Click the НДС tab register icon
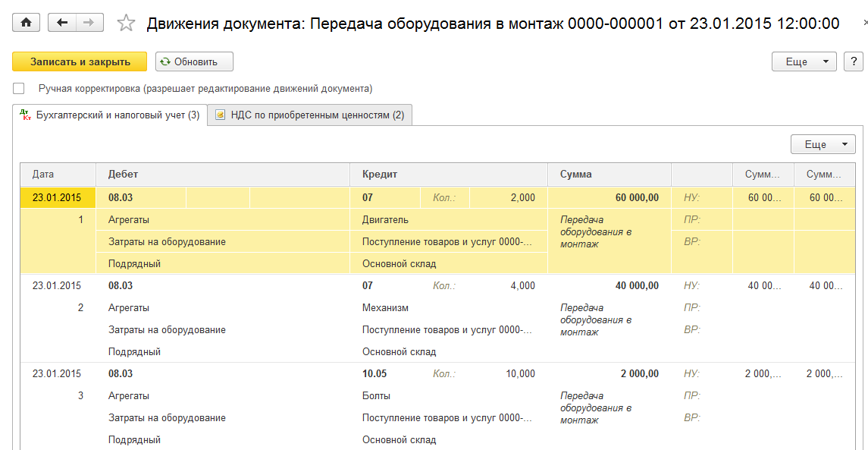The height and width of the screenshot is (450, 868). [x=220, y=115]
